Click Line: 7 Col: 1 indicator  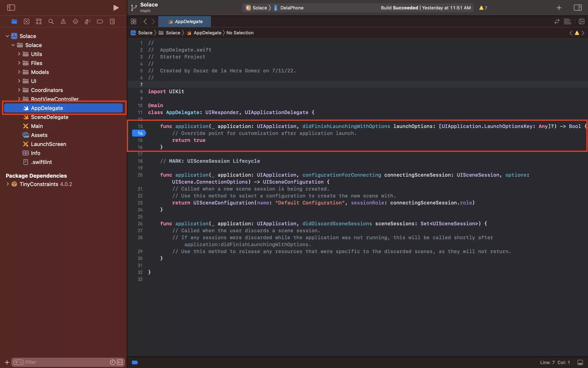pos(555,363)
